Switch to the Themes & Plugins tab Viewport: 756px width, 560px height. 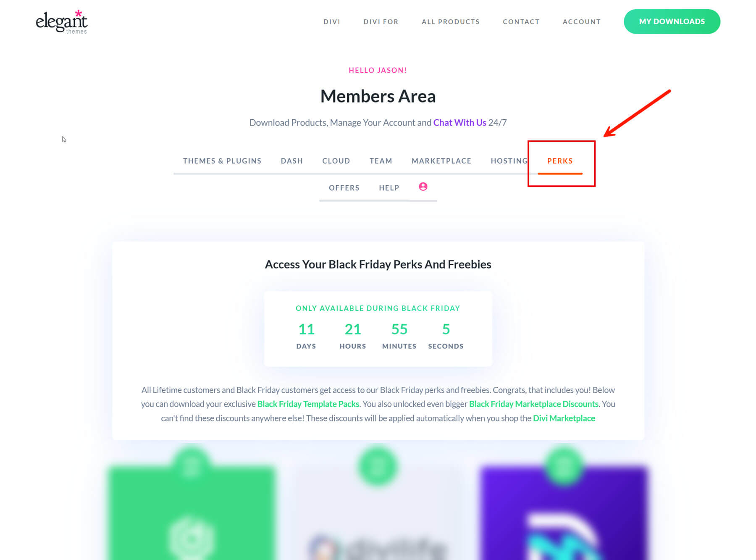pyautogui.click(x=222, y=161)
